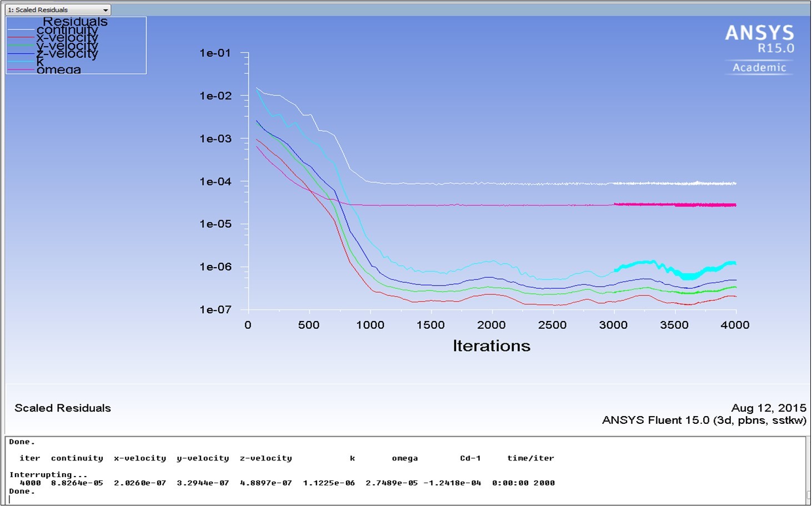Click the dropdown arrow next to Scaled Residuals
Screen dimensions: 812x506
point(106,9)
